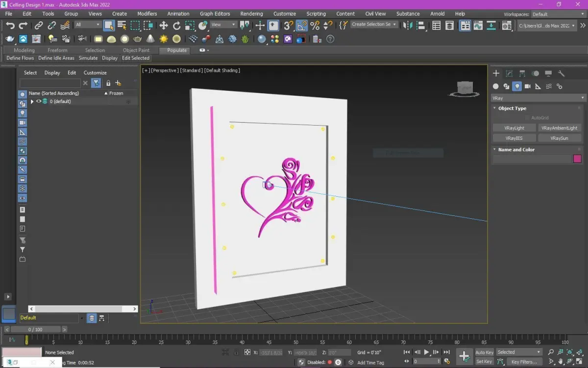Click the magenta object color swatch
Screen dimensions: 588x368
pos(577,159)
